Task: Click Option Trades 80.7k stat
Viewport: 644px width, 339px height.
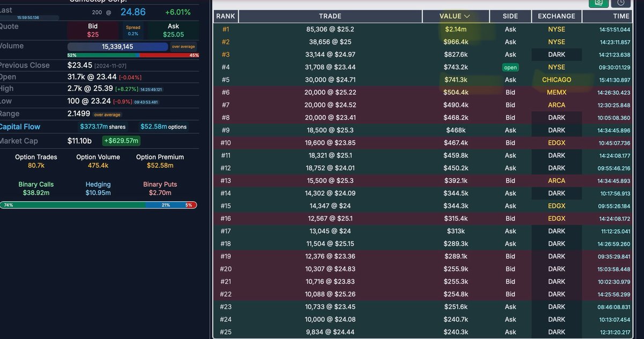Action: coord(36,161)
